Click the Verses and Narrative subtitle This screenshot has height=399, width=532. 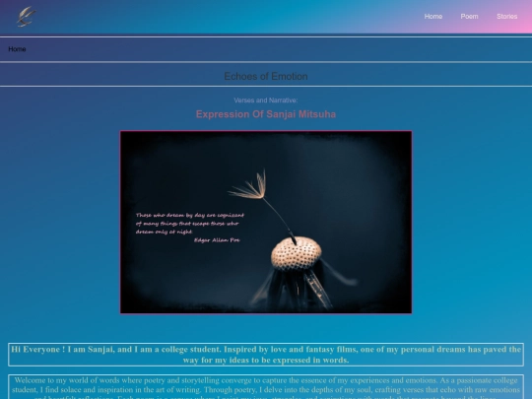point(266,100)
